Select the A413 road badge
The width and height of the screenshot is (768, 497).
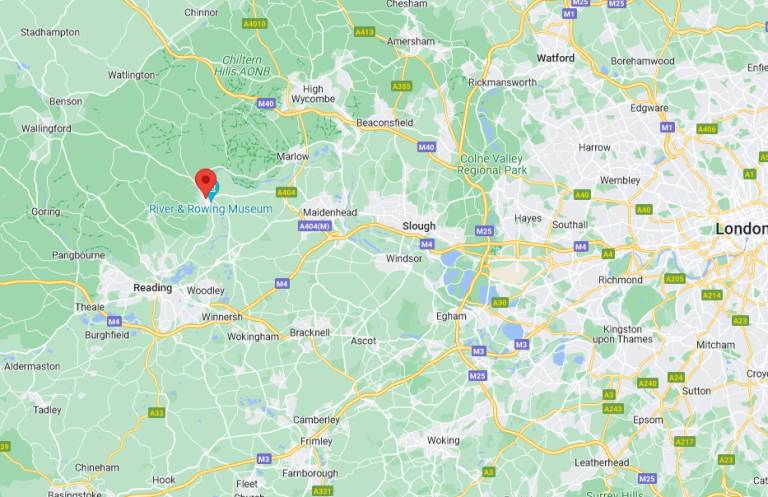364,32
